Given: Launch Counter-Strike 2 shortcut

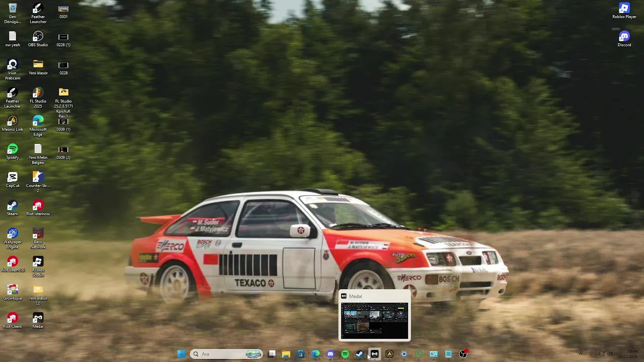Looking at the screenshot, I should pos(38,182).
